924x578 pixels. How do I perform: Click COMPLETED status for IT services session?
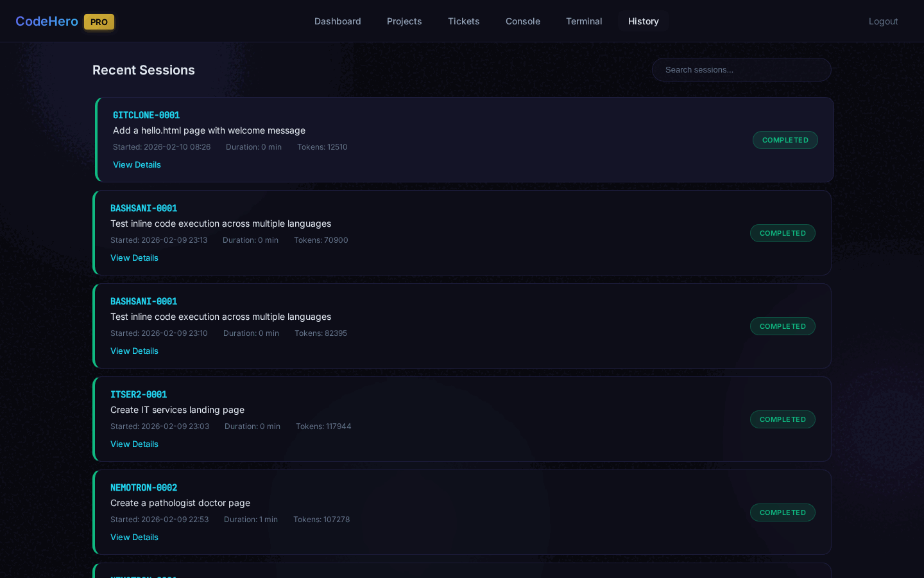pos(782,419)
